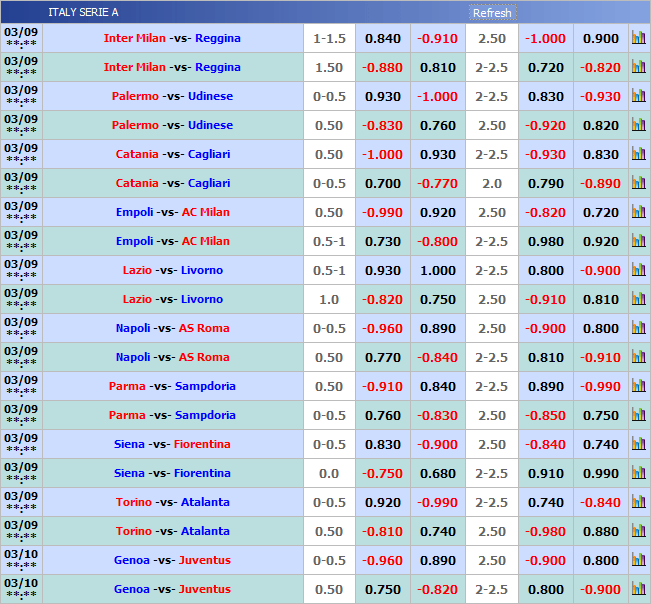Open stats chart for Catania-Cagliari 0.50 handicap row
This screenshot has height=604, width=651.
click(x=639, y=154)
